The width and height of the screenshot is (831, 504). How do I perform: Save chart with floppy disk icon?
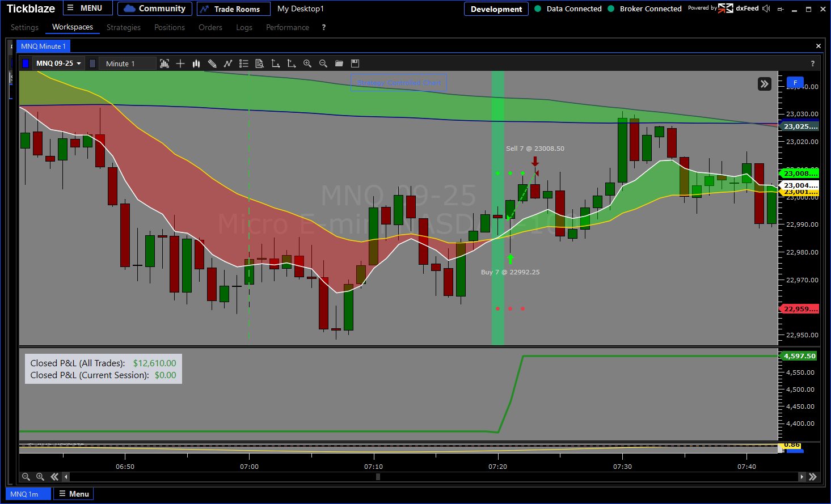355,63
